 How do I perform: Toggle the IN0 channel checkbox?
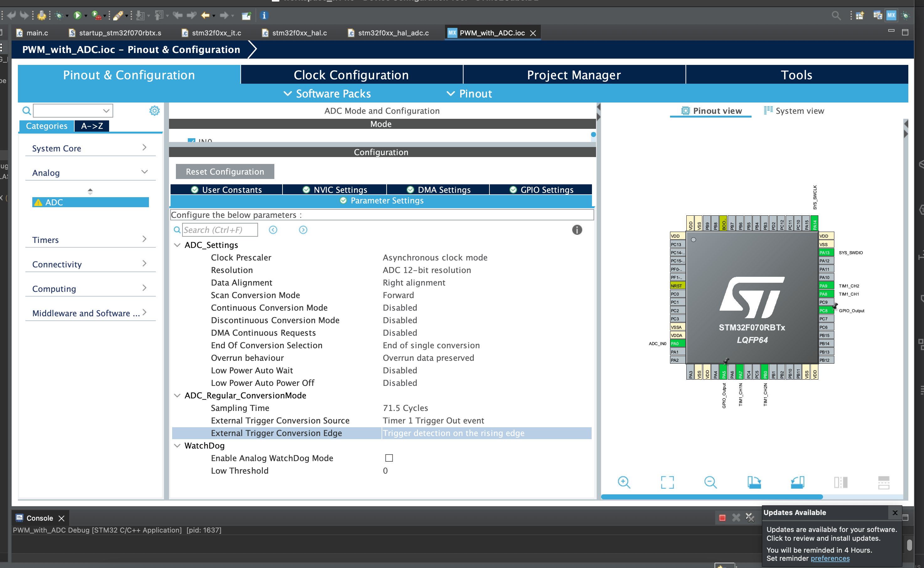click(x=191, y=140)
